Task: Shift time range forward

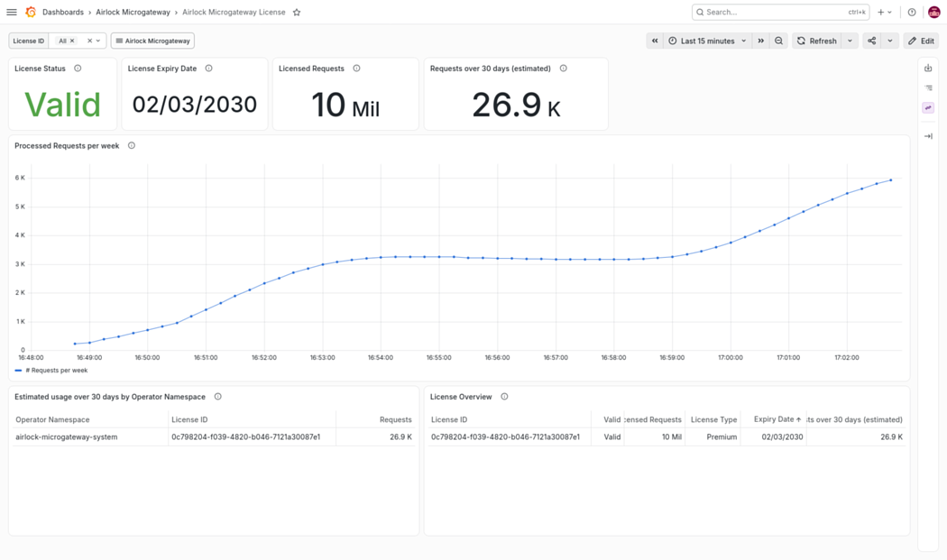Action: coord(761,41)
